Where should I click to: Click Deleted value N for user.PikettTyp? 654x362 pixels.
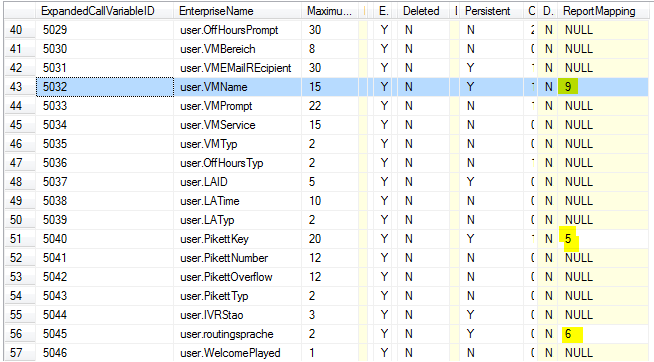coord(423,296)
